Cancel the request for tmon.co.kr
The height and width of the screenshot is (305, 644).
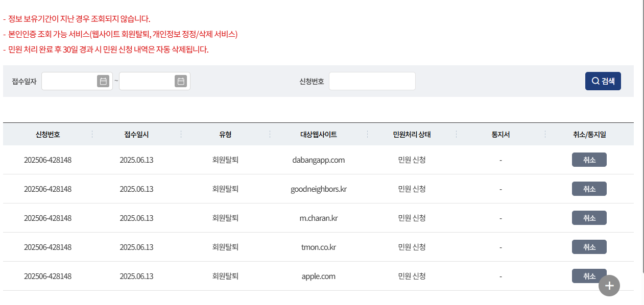click(x=589, y=246)
